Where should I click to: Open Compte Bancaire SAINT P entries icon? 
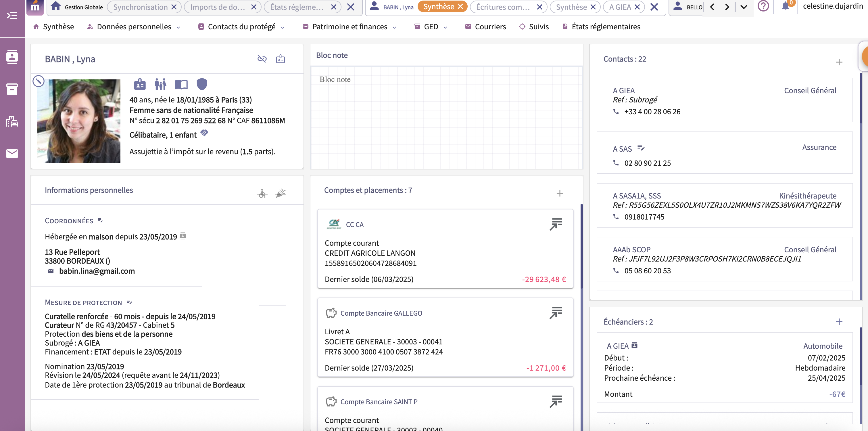point(556,402)
